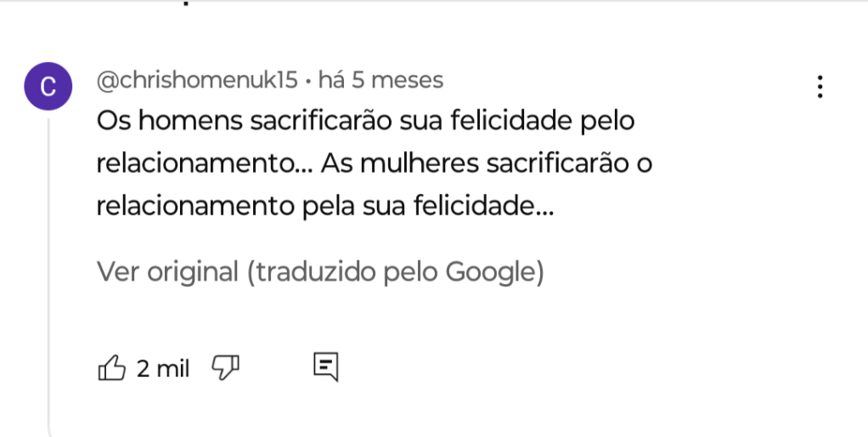Show original via "Ver original" link
This screenshot has height=437, width=868.
[167, 272]
